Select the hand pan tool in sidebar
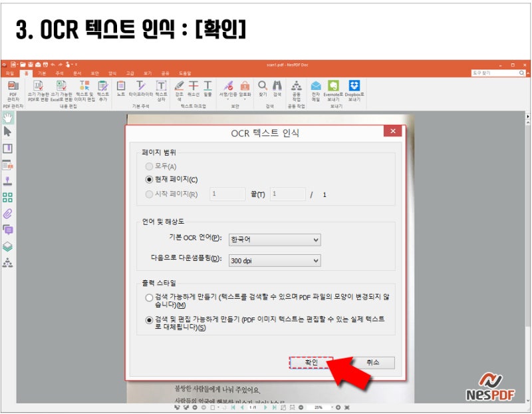The image size is (532, 414). [x=8, y=118]
